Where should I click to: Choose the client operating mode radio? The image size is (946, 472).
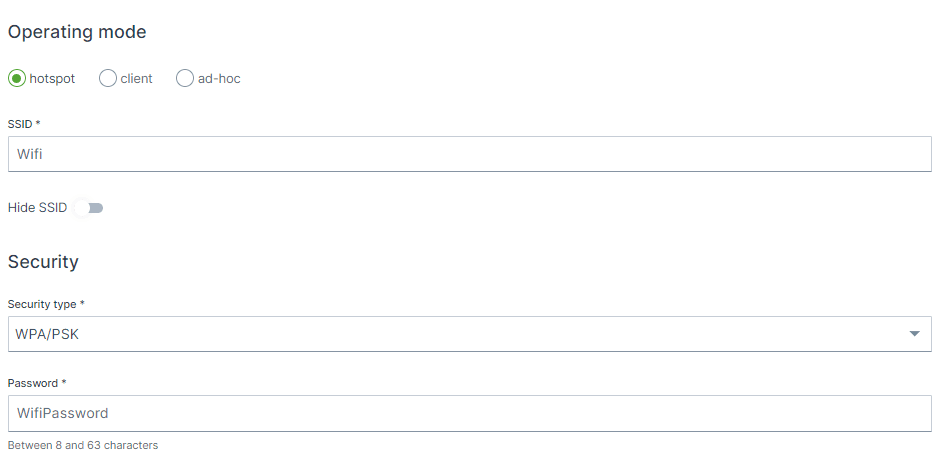[x=108, y=79]
